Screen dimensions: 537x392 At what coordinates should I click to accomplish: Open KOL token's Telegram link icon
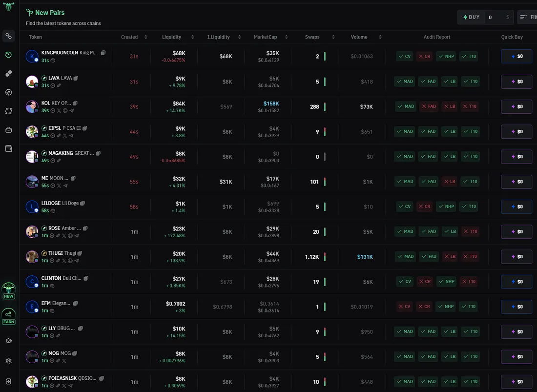[72, 111]
